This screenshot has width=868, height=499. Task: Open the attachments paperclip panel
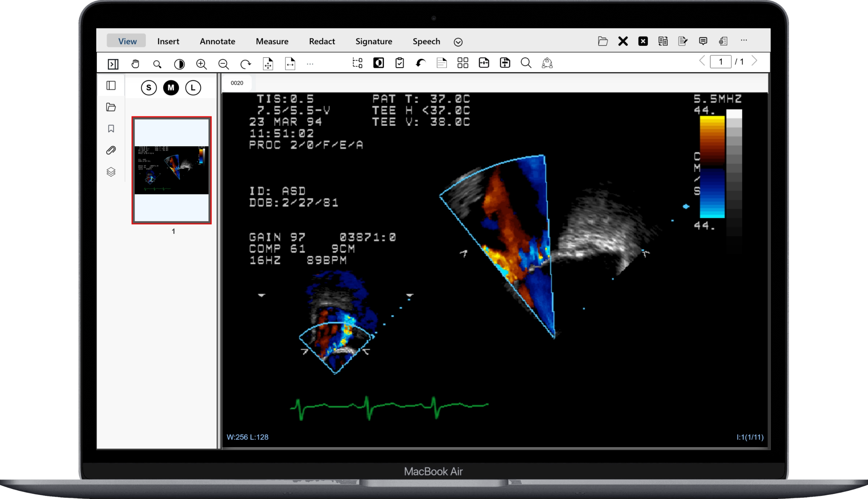point(111,150)
